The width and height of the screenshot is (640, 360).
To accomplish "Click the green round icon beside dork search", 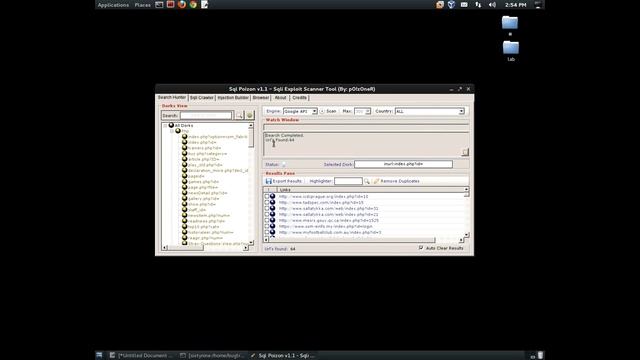I will pos(250,116).
